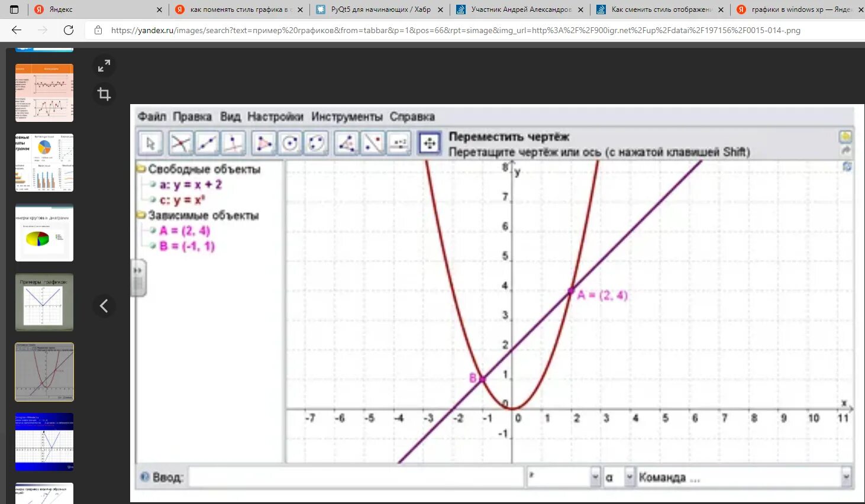Click the fullscreen expand icon

[104, 66]
